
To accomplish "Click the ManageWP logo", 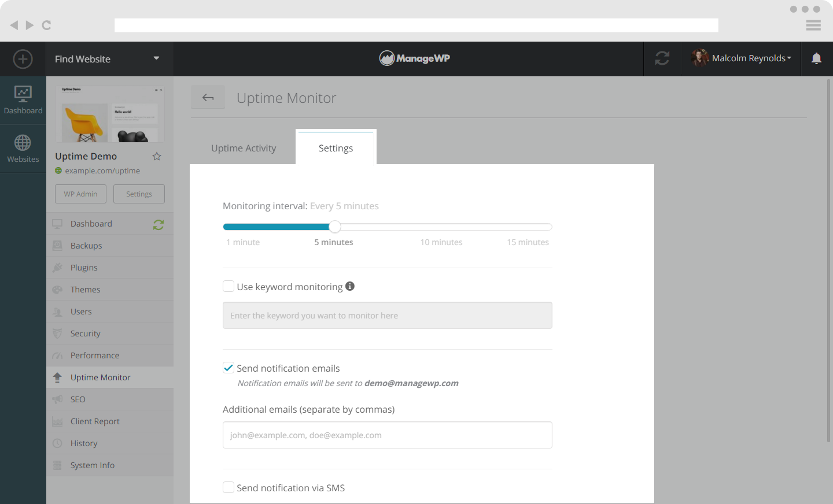I will pos(415,58).
